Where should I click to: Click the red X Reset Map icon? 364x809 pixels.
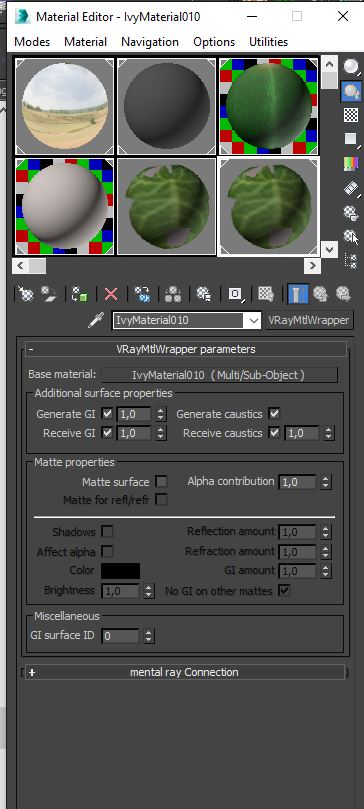111,294
